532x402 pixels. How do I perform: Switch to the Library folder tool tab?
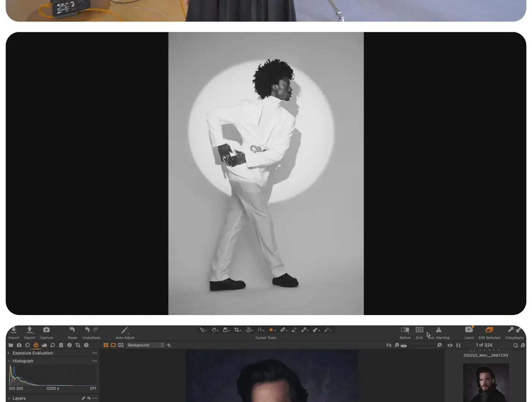tap(11, 345)
